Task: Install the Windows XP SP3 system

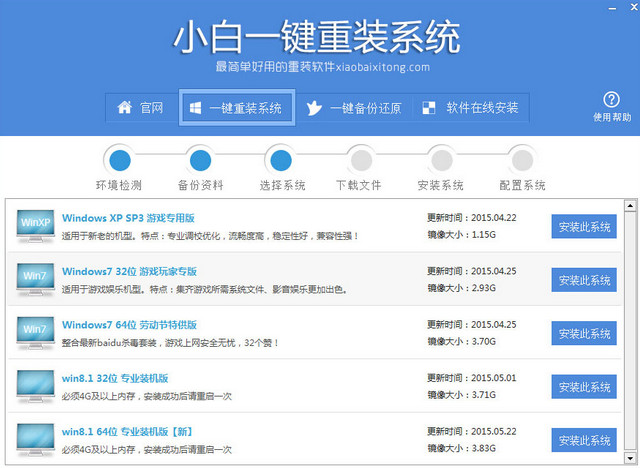Action: [x=584, y=226]
